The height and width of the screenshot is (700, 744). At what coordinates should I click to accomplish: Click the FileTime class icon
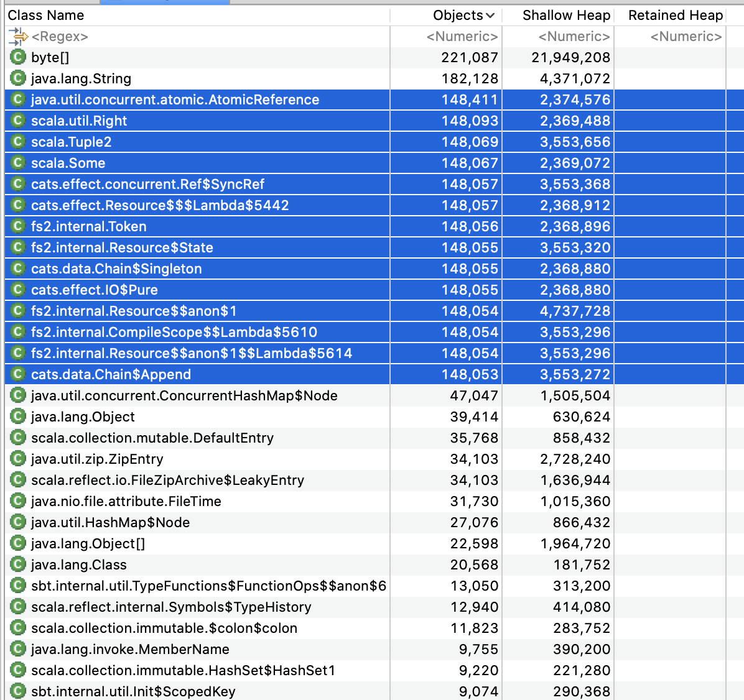click(x=18, y=501)
